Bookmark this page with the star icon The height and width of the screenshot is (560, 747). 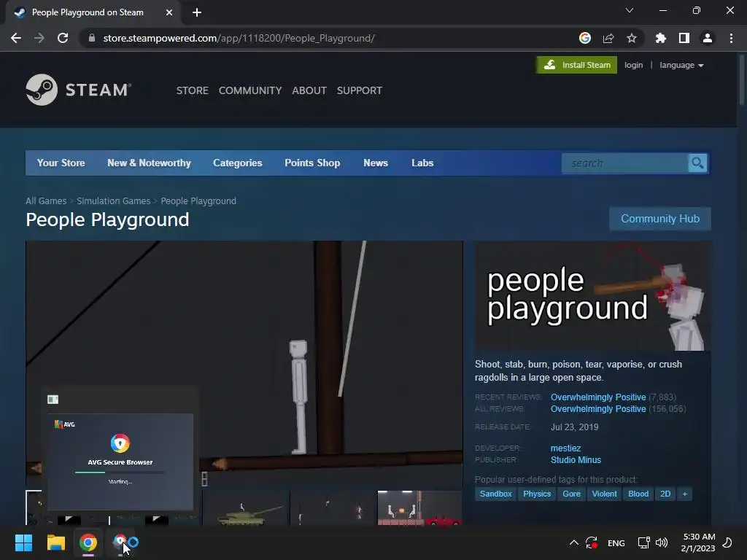pyautogui.click(x=632, y=38)
